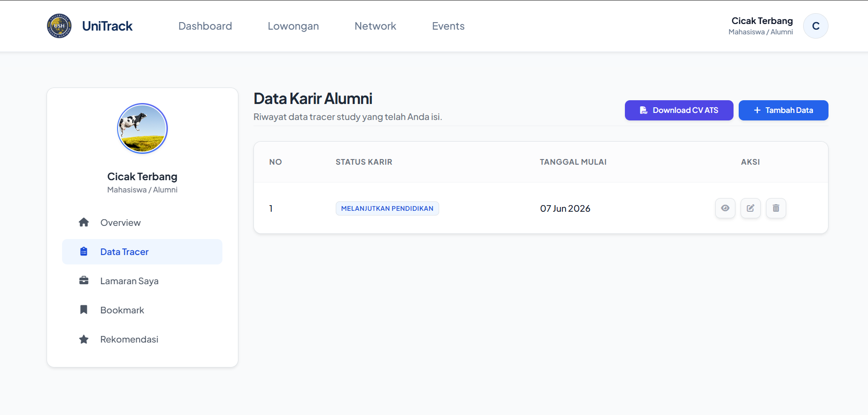This screenshot has width=868, height=415.
Task: Open Lamaran Saya in sidebar
Action: tap(142, 281)
